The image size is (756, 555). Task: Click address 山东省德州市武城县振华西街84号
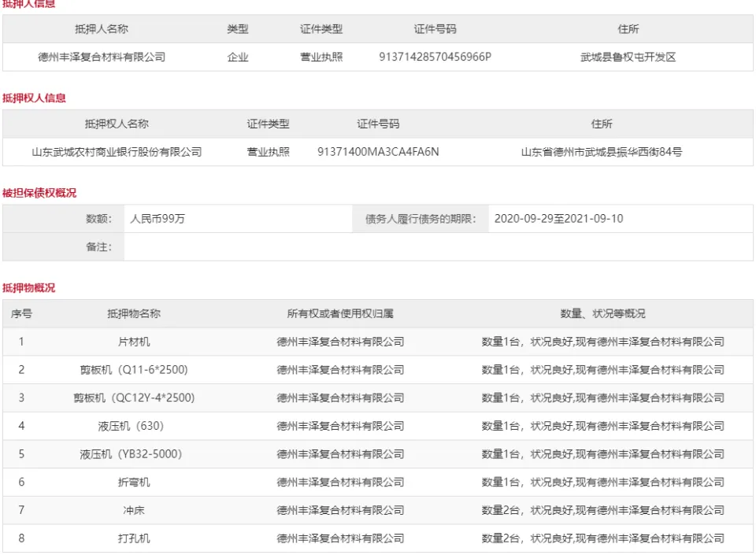tap(601, 152)
